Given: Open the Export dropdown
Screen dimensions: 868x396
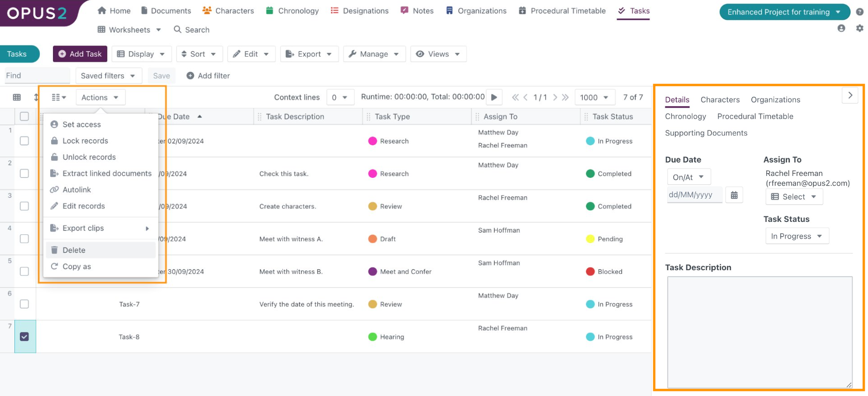Looking at the screenshot, I should pyautogui.click(x=309, y=54).
